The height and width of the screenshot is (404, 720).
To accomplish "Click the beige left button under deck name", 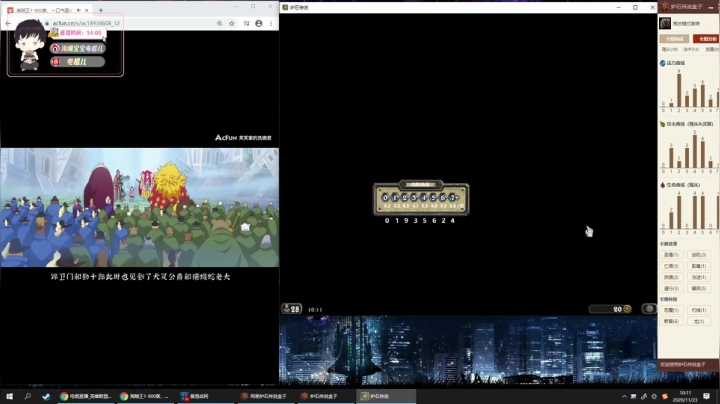I will [x=674, y=39].
